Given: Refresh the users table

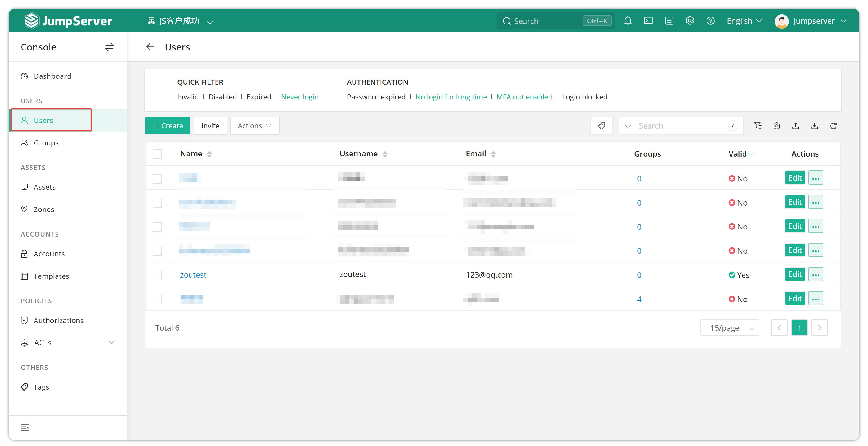Looking at the screenshot, I should [x=833, y=126].
